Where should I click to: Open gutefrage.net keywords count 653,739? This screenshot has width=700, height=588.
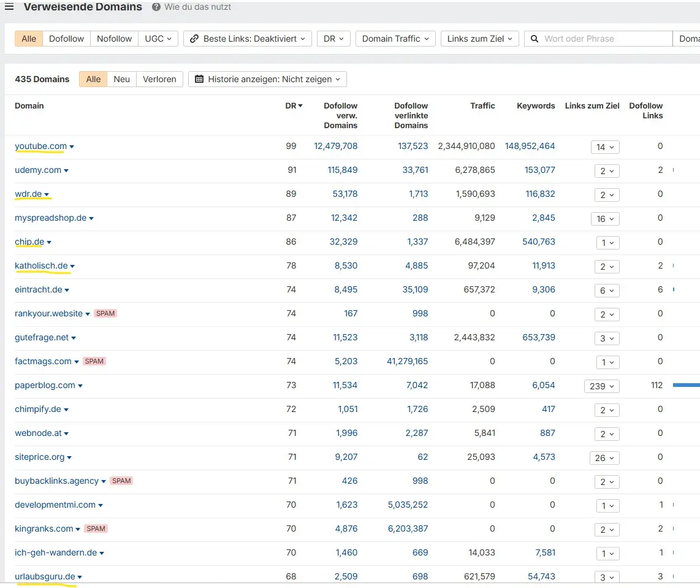[539, 337]
